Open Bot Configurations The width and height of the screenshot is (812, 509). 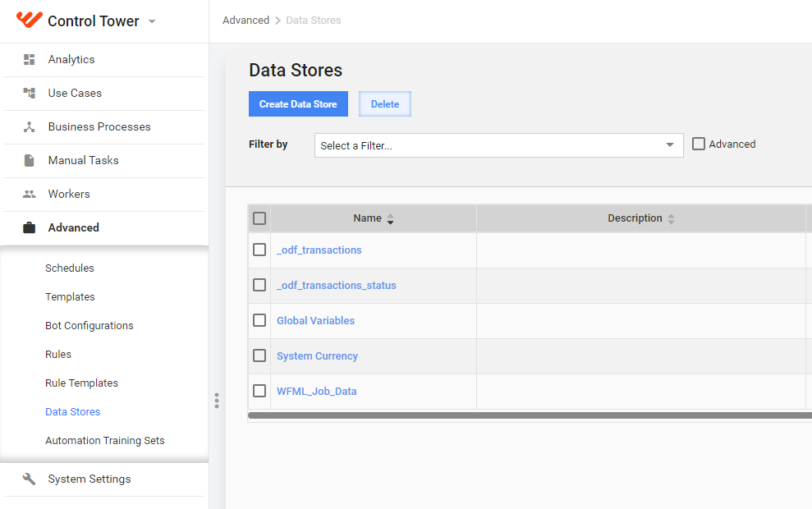coord(89,326)
